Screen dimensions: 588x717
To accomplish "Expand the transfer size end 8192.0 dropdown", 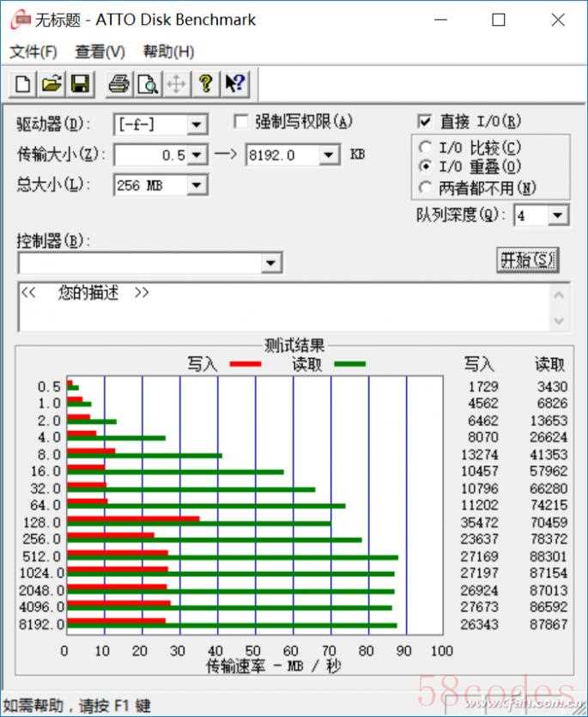I will (x=329, y=155).
